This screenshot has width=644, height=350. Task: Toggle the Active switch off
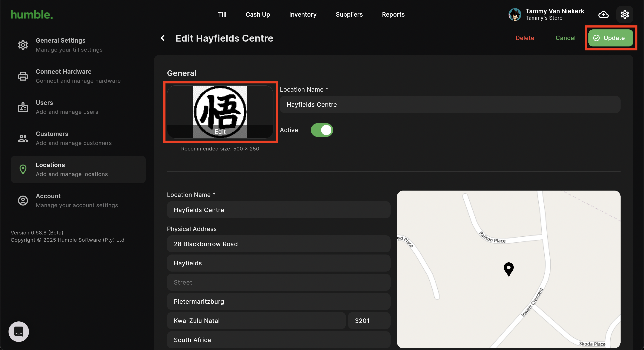click(322, 130)
